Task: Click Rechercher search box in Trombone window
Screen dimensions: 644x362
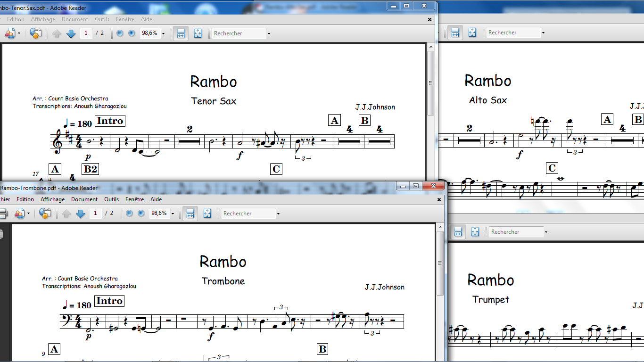Action: [248, 214]
